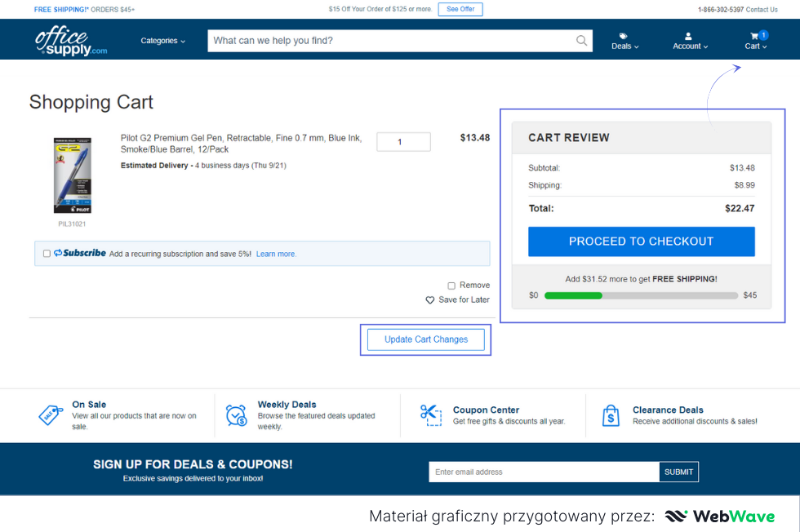Click the Coupon Center scissors icon
The height and width of the screenshot is (532, 800).
coord(430,415)
